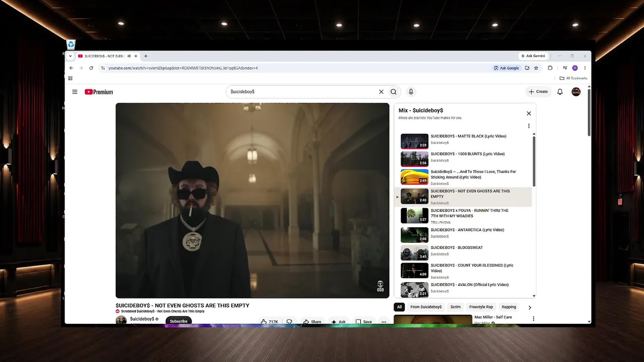
Task: Open more actions for the video
Action: [x=383, y=322]
